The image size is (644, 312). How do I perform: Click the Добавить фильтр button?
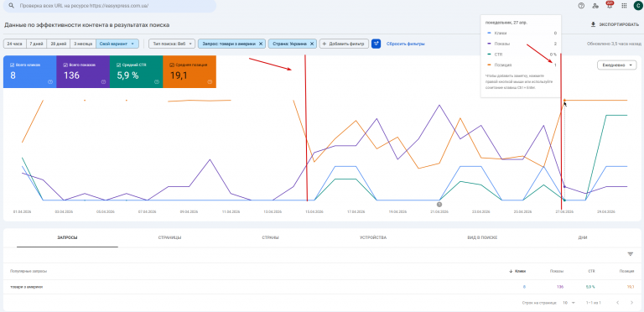tap(344, 44)
